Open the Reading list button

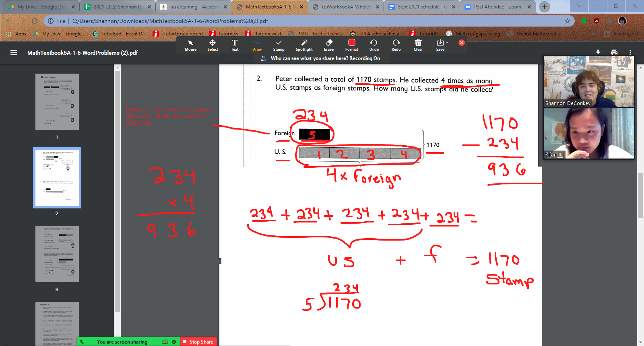(621, 34)
